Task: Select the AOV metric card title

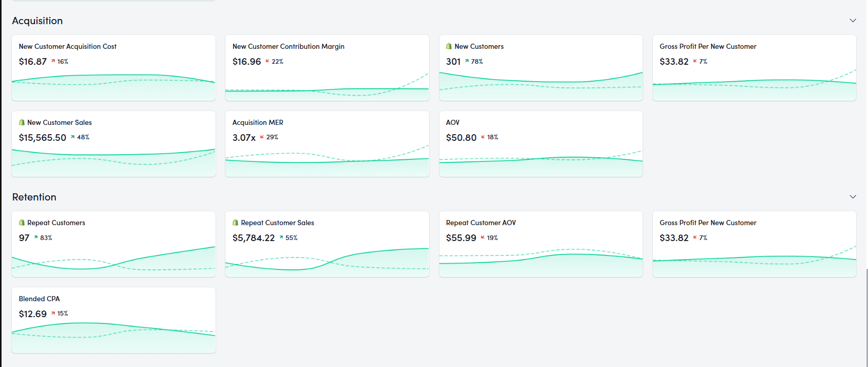Action: tap(453, 122)
